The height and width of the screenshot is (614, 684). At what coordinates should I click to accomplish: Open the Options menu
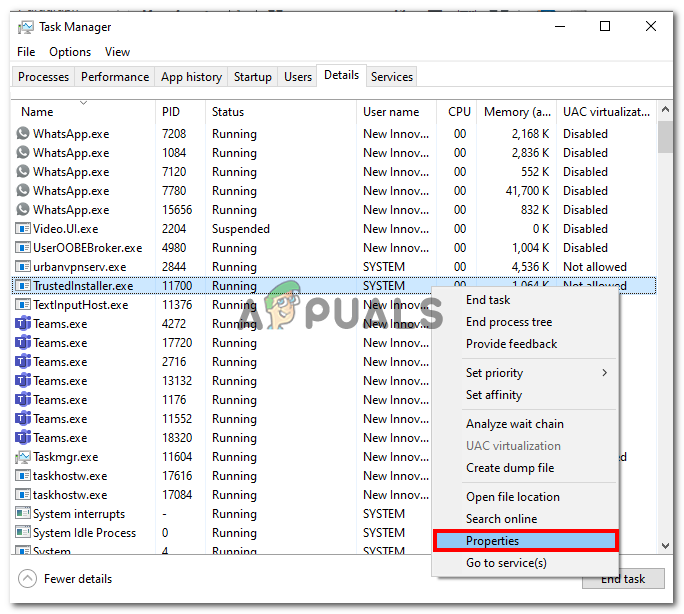click(x=70, y=52)
